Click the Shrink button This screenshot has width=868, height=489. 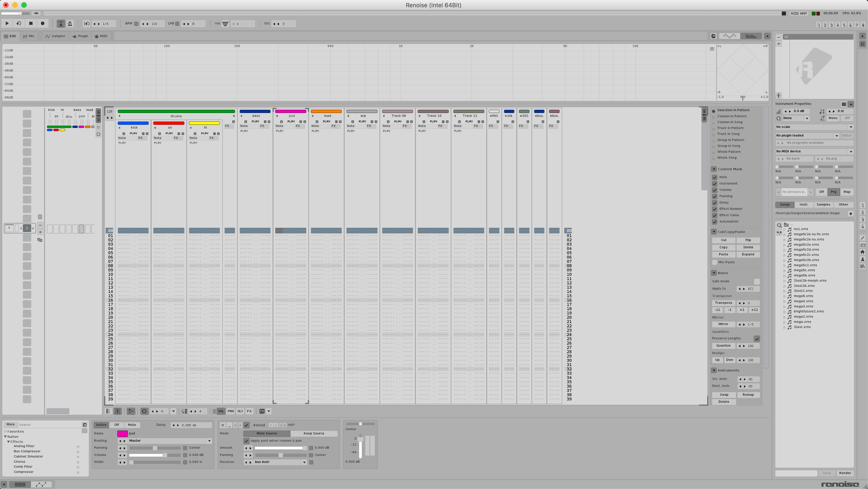click(748, 247)
